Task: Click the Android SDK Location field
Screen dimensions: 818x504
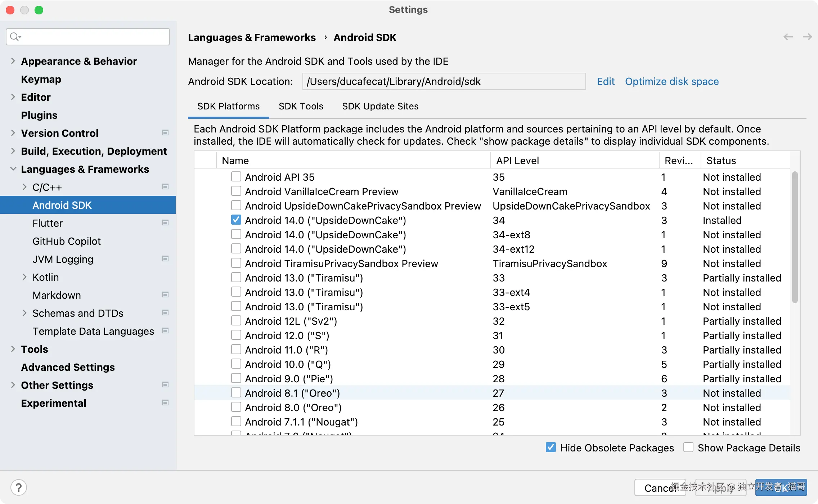Action: click(x=444, y=81)
